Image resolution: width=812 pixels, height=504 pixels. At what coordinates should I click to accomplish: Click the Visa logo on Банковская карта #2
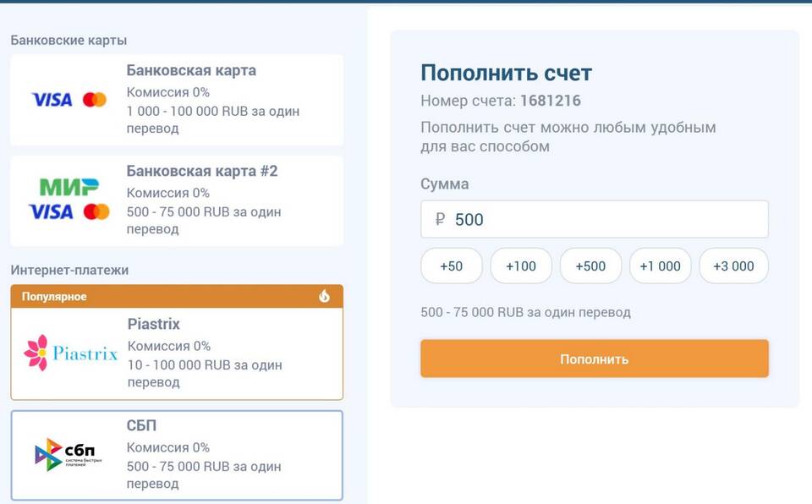51,211
